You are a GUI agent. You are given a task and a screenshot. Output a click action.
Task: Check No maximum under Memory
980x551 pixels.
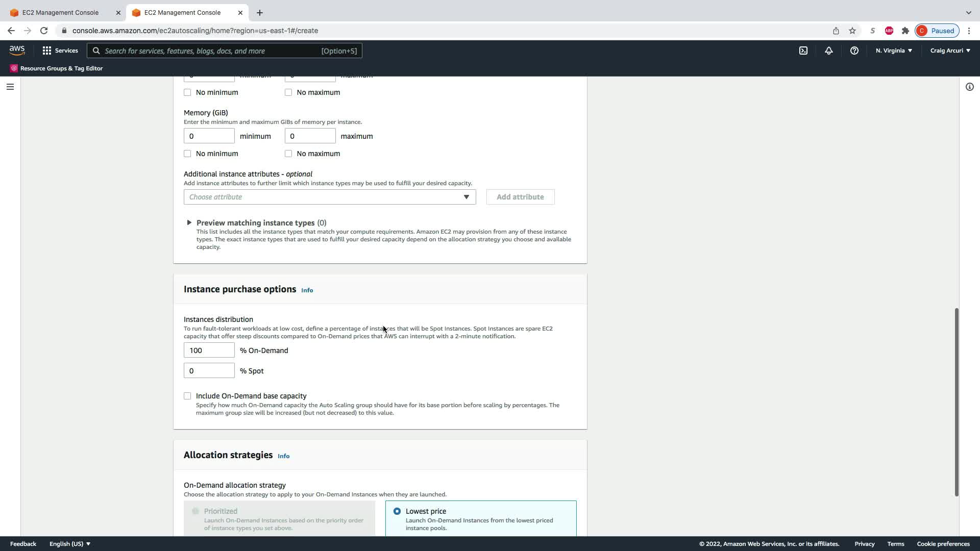[288, 154]
